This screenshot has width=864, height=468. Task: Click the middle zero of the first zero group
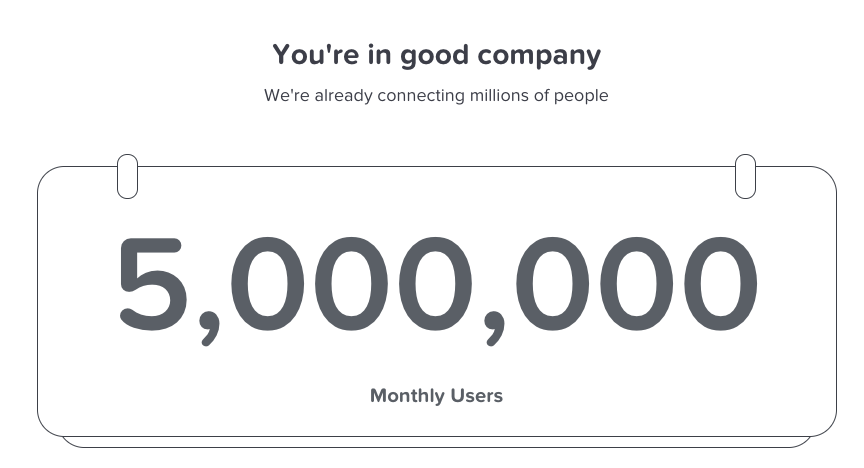point(352,284)
